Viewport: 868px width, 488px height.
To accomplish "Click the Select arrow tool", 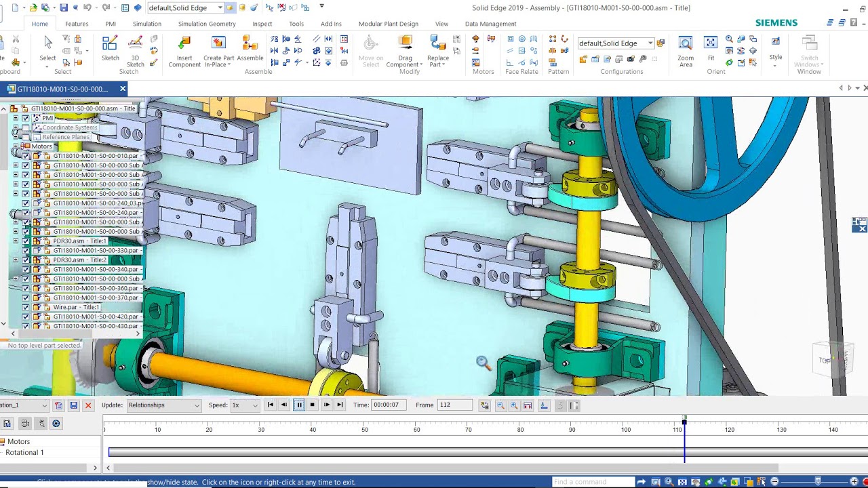I will pyautogui.click(x=48, y=49).
